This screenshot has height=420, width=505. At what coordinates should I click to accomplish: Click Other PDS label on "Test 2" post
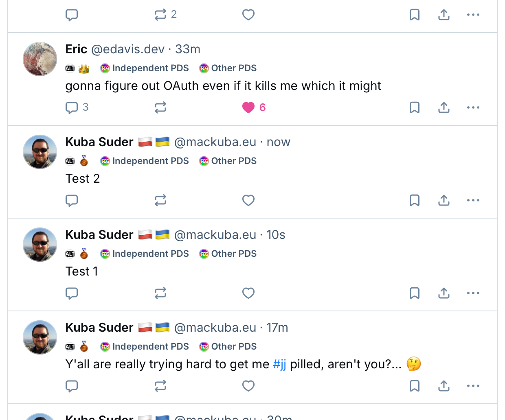click(x=228, y=161)
